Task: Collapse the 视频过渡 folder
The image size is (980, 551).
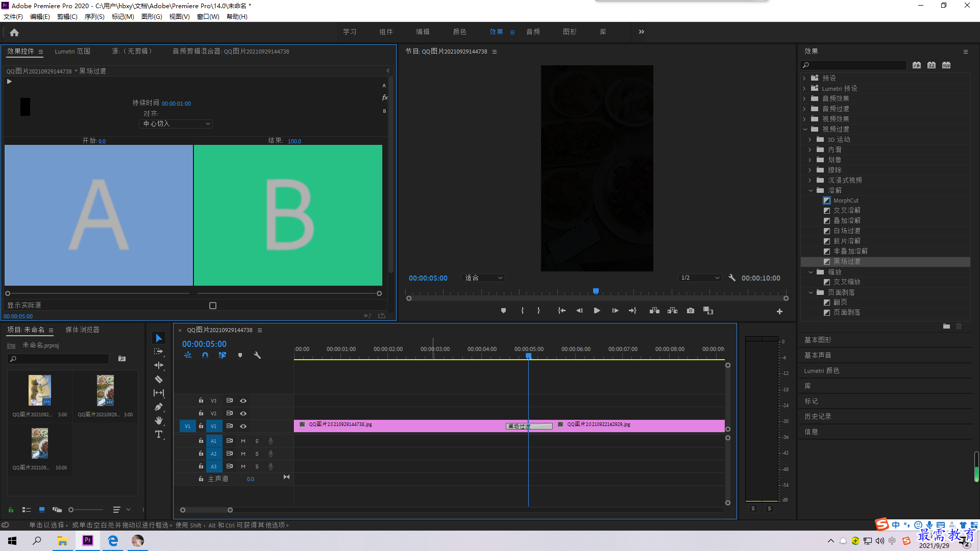Action: pyautogui.click(x=804, y=129)
